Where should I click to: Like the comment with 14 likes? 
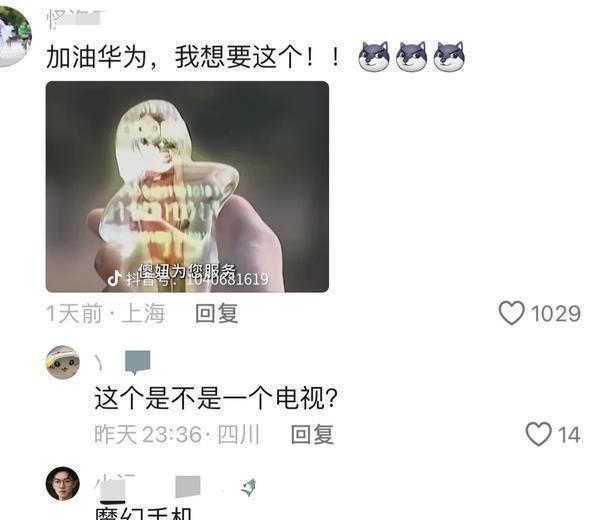538,434
